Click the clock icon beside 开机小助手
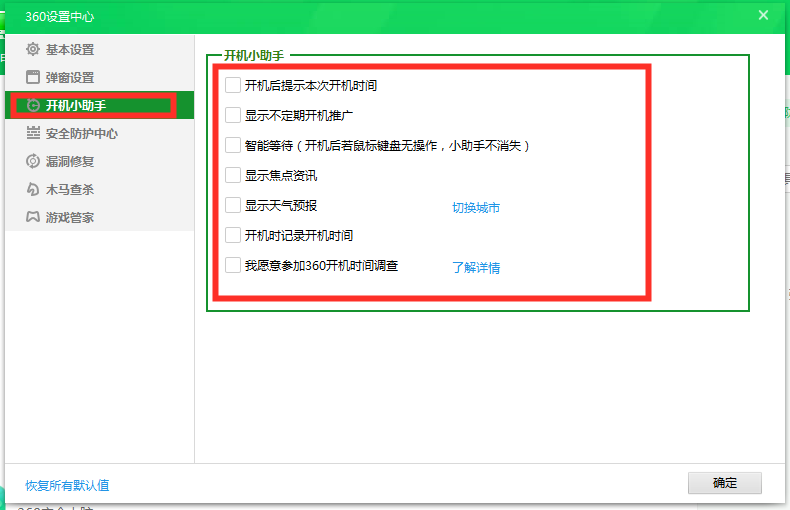This screenshot has height=510, width=790. (x=33, y=105)
